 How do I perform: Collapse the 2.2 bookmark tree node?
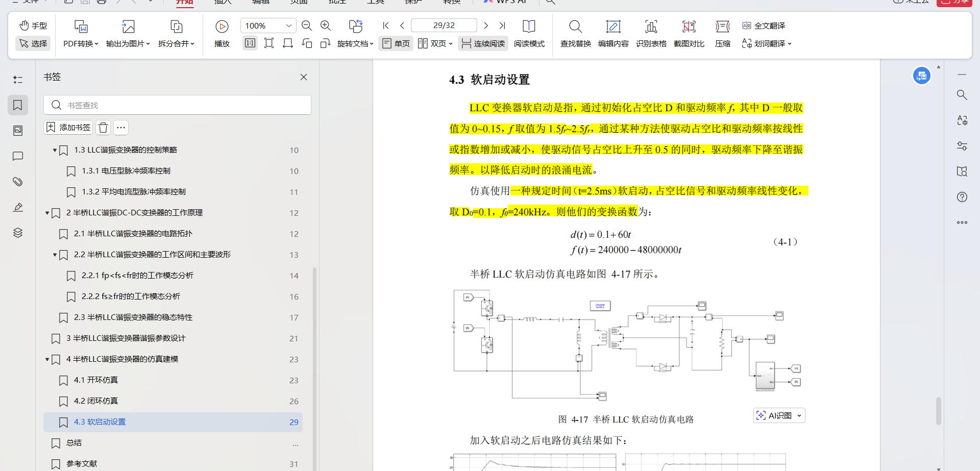coord(55,255)
